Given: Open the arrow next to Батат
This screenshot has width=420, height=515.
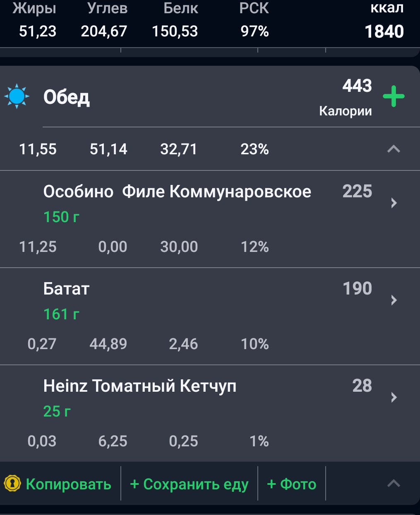Looking at the screenshot, I should pos(394,300).
